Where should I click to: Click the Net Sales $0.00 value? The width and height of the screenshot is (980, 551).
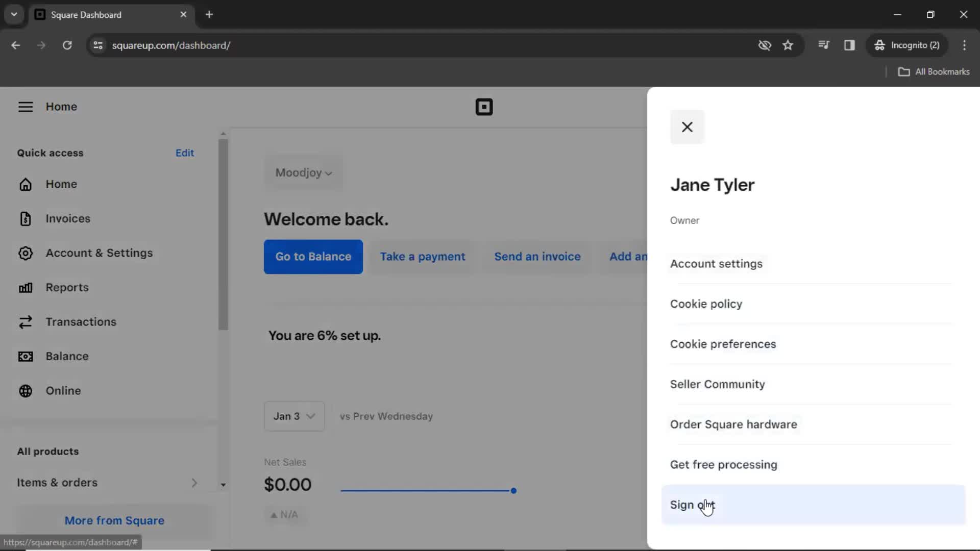tap(287, 485)
